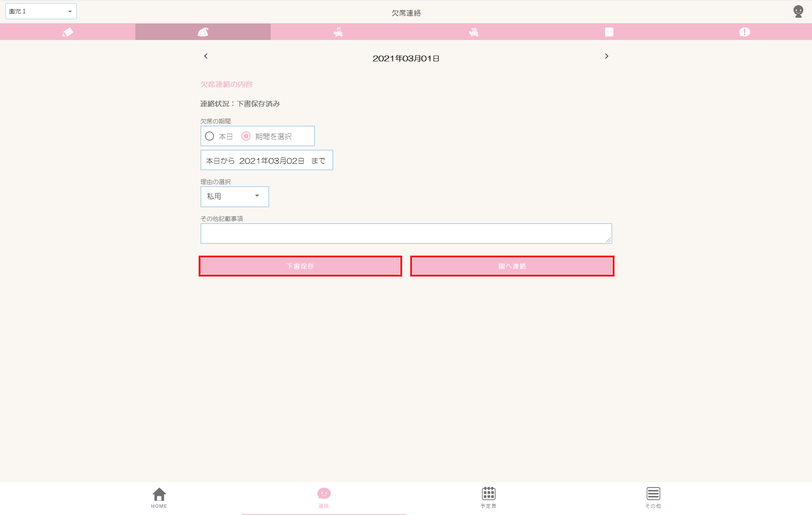Click the user avatar icon
812x515 pixels.
pyautogui.click(x=798, y=11)
